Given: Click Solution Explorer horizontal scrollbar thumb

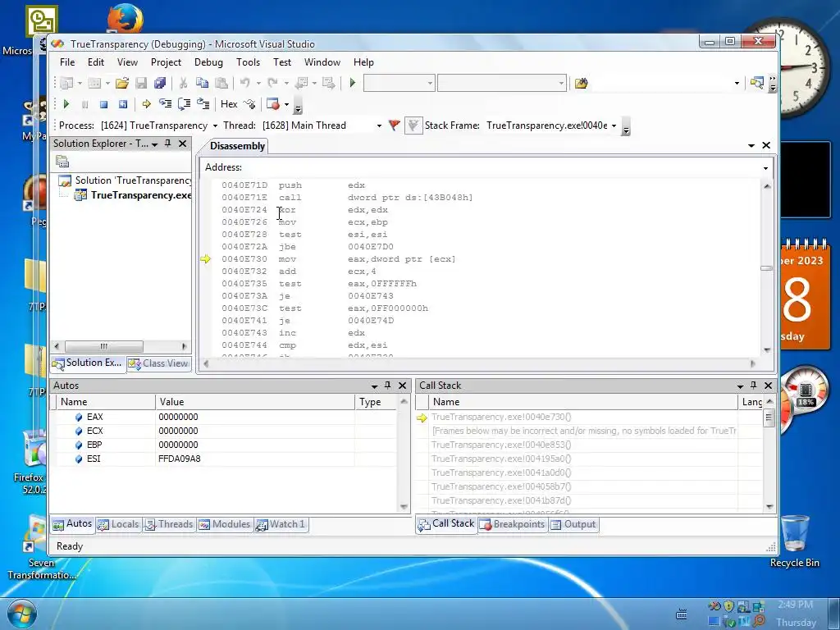Looking at the screenshot, I should click(104, 346).
